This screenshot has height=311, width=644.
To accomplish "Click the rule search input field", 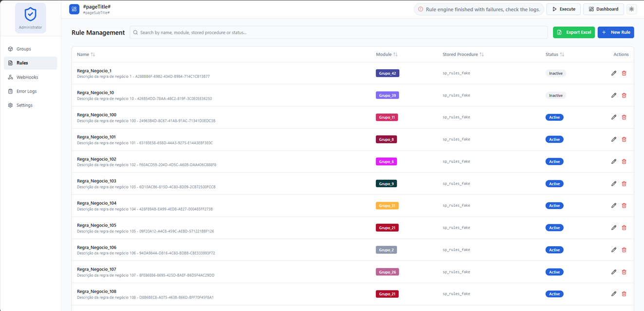I will (339, 33).
